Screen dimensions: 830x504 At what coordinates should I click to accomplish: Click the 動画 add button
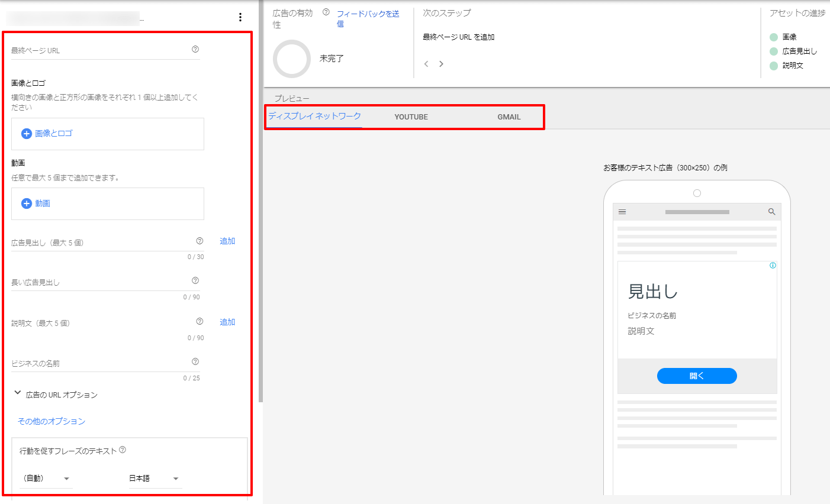[36, 203]
